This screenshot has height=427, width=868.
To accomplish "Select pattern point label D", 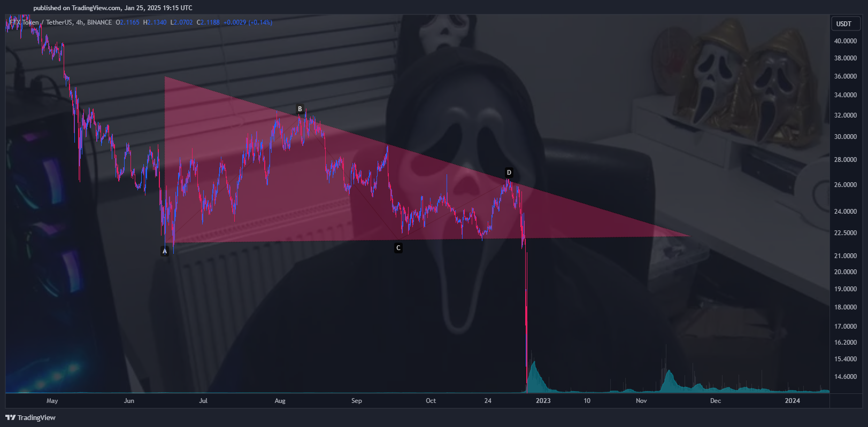I will pos(509,173).
